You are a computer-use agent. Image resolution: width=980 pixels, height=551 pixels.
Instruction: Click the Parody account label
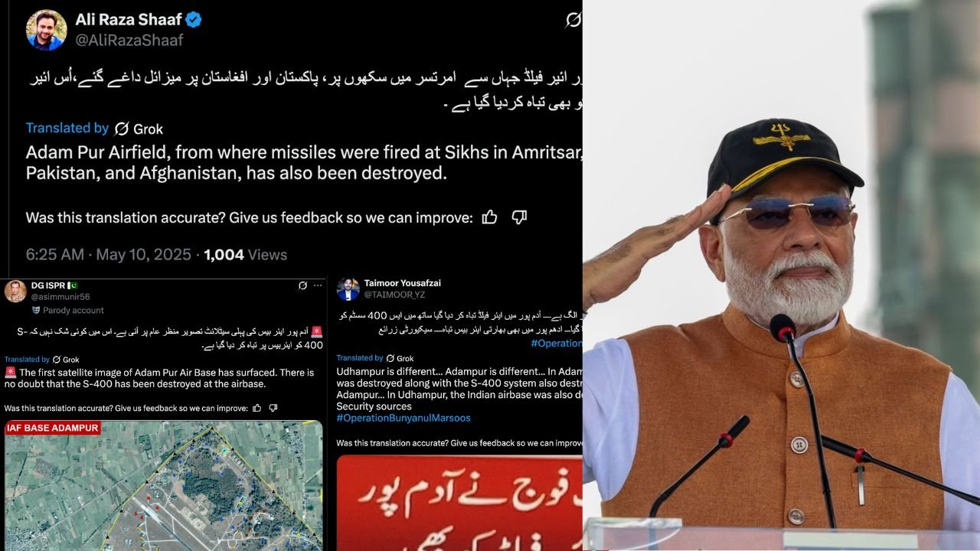(67, 311)
